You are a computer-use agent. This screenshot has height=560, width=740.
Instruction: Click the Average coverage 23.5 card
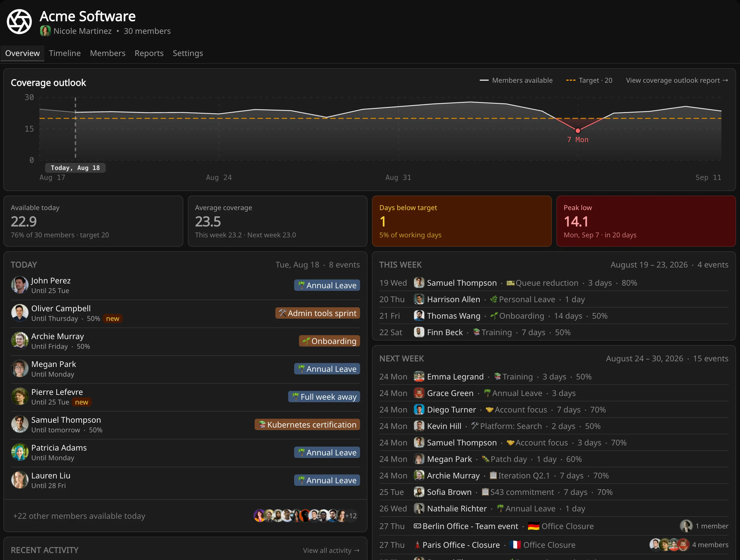click(x=277, y=221)
